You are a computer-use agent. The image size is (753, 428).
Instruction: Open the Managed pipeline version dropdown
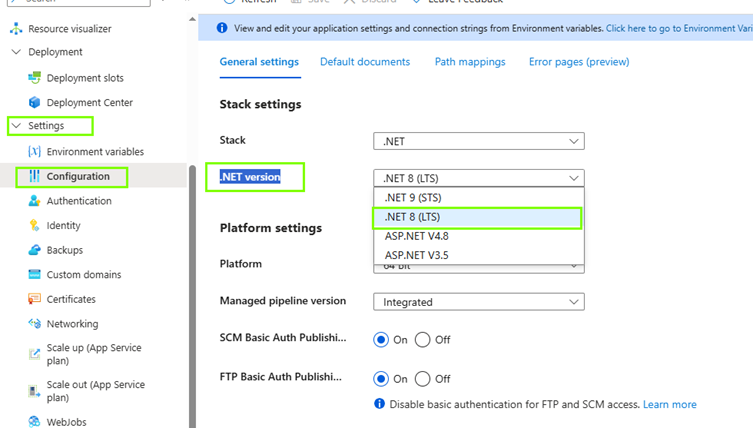[x=479, y=302]
